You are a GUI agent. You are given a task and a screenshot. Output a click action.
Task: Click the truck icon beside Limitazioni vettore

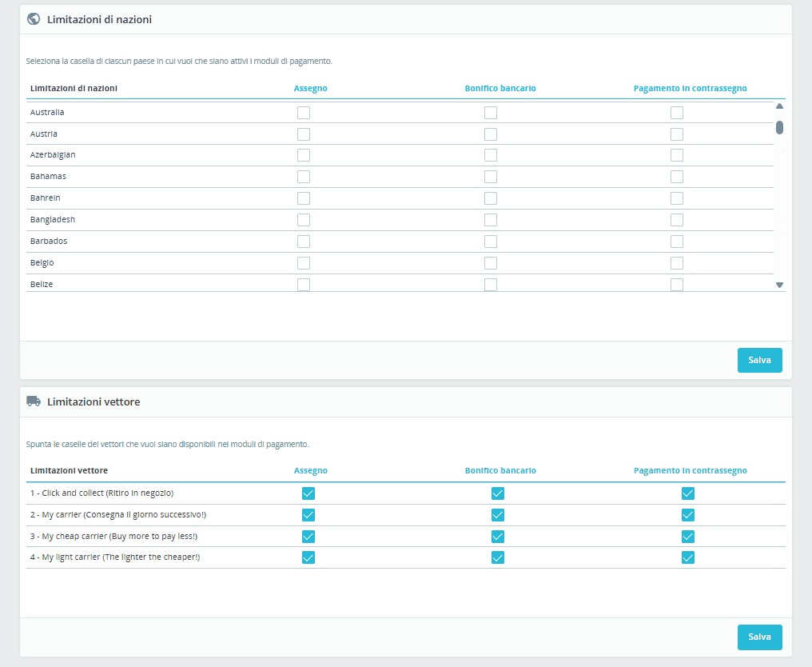pyautogui.click(x=34, y=401)
